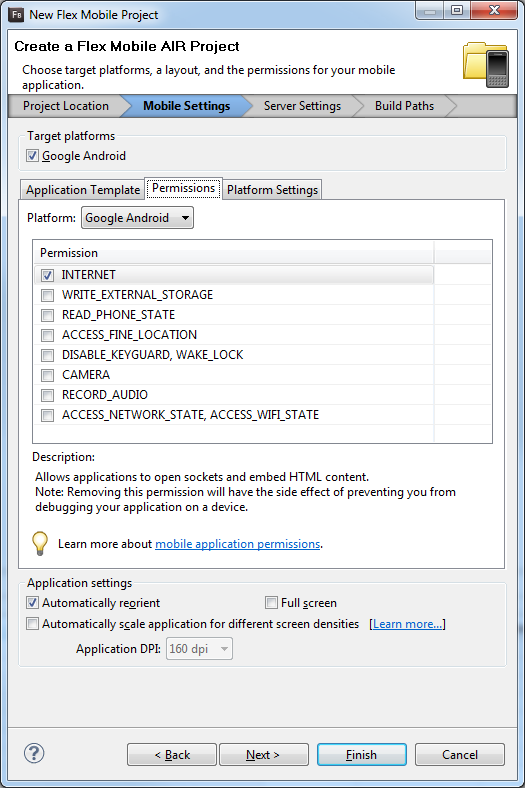Open the Platform Google Android dropdown

(x=137, y=218)
